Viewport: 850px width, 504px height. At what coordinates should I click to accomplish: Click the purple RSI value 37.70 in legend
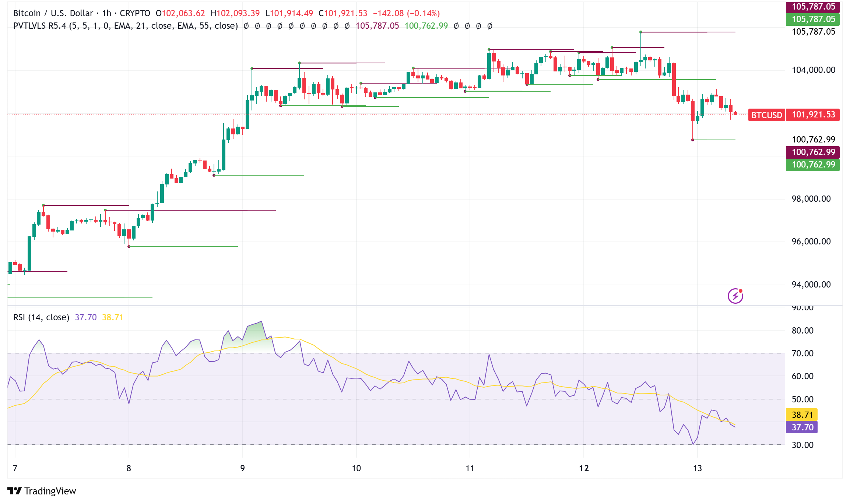(x=86, y=317)
